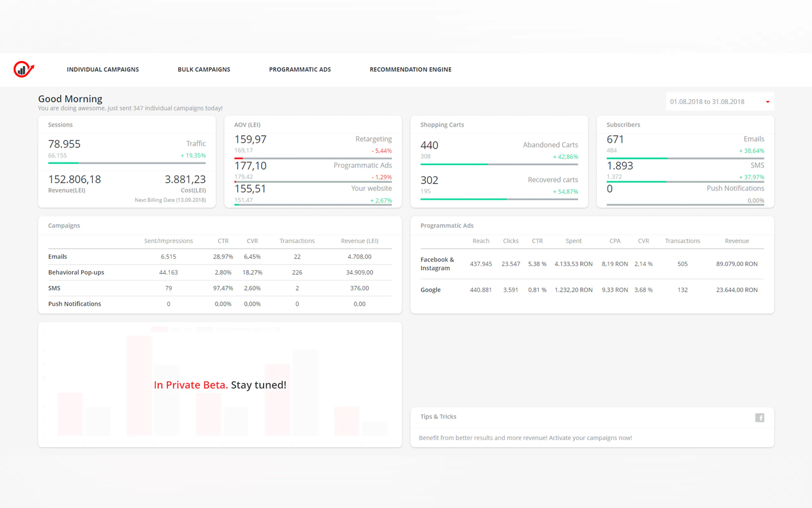Open the date range dropdown arrow
This screenshot has height=508, width=812.
767,102
